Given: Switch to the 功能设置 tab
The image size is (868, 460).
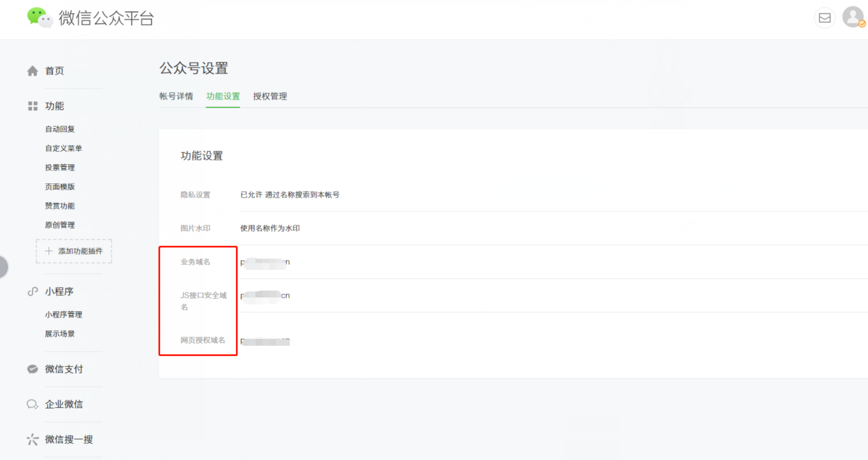Looking at the screenshot, I should 223,96.
